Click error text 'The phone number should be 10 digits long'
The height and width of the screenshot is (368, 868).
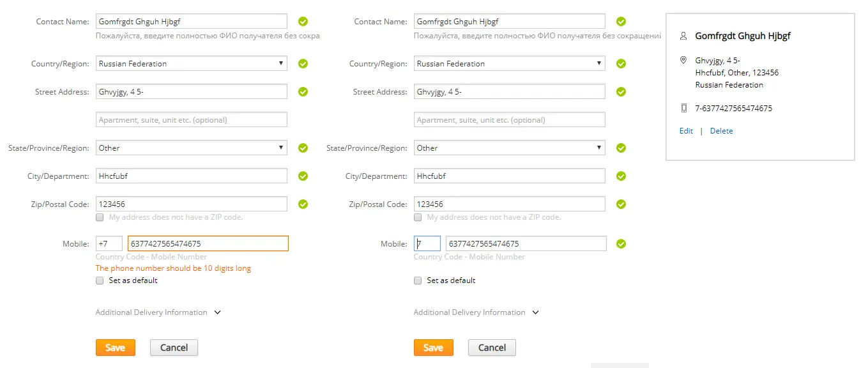[x=173, y=268]
